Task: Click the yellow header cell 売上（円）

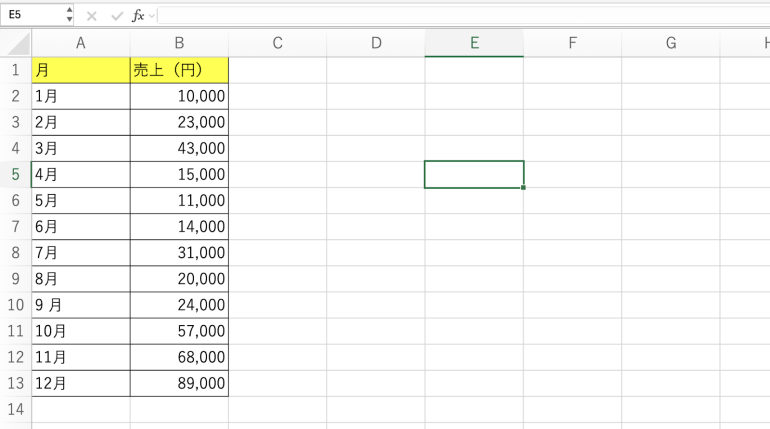Action: (179, 70)
